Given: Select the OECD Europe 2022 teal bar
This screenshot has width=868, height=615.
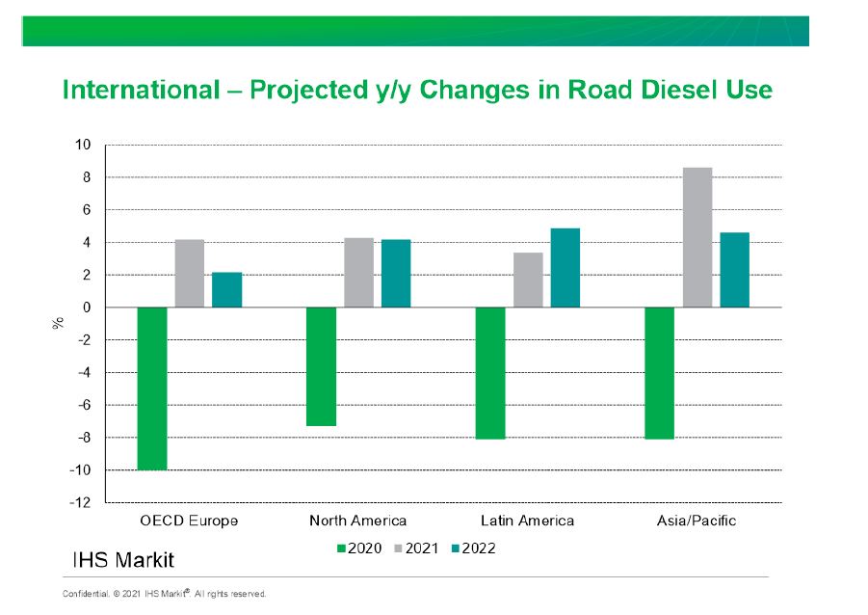Looking at the screenshot, I should [x=227, y=290].
